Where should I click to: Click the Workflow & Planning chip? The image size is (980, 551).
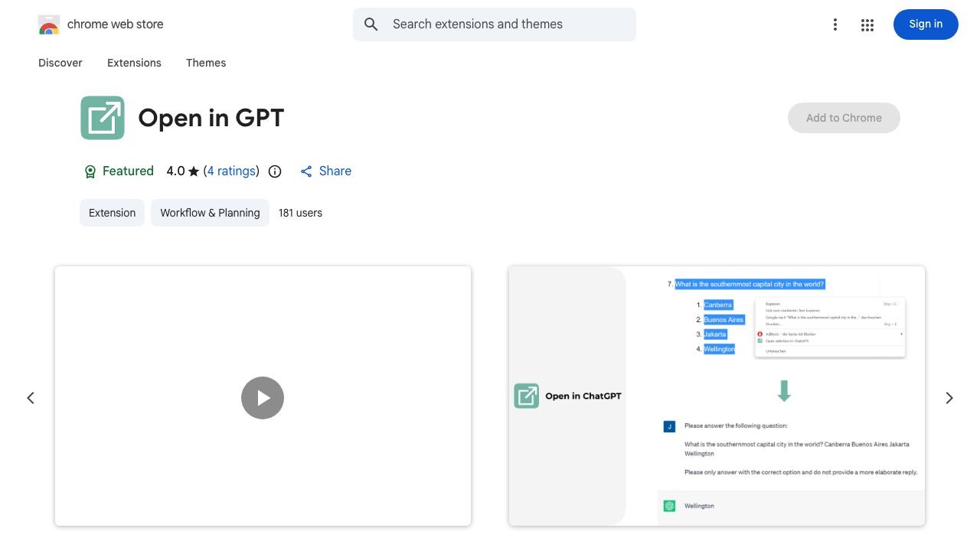pyautogui.click(x=210, y=213)
